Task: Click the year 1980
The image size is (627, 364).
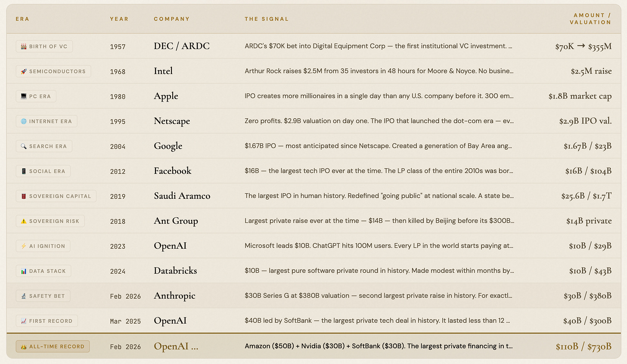Action: point(118,96)
